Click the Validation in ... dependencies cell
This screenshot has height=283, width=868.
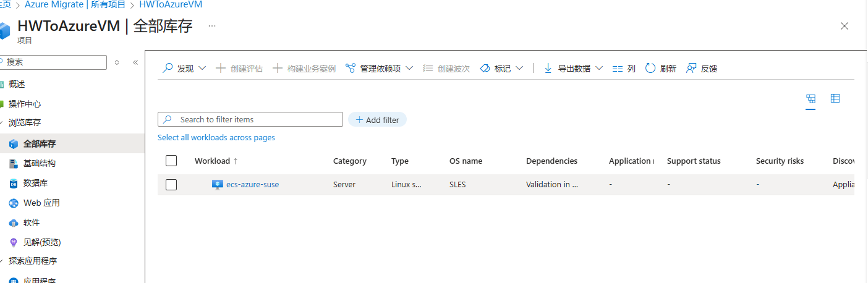551,185
